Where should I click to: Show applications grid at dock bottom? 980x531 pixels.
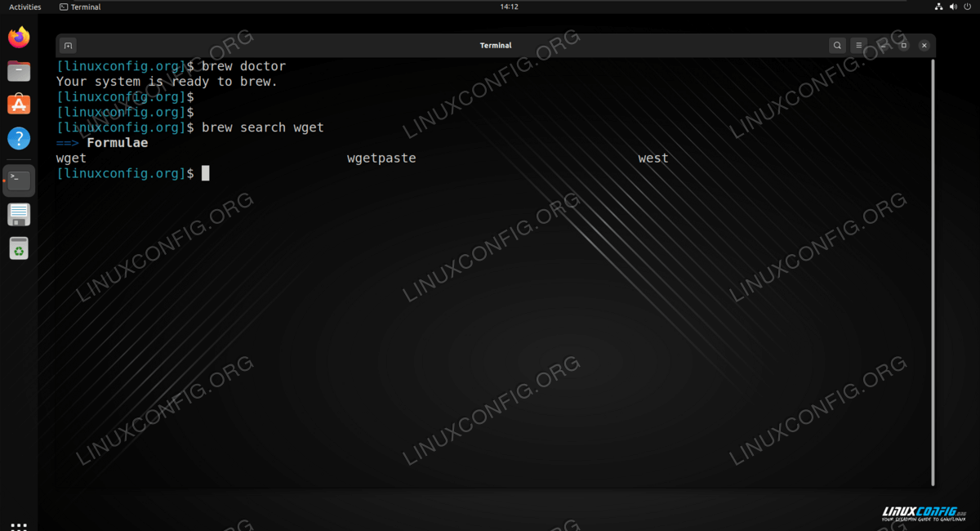pos(19,527)
